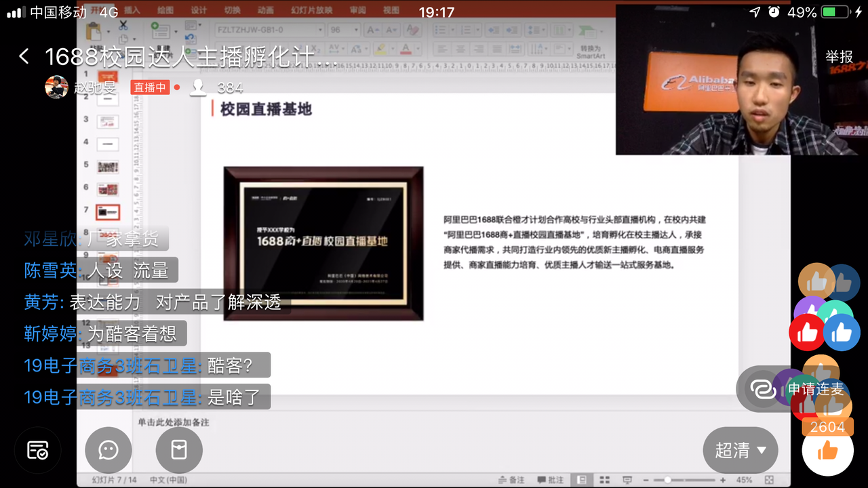Click the gift box icon at bottom left
The height and width of the screenshot is (488, 868).
coord(179,450)
